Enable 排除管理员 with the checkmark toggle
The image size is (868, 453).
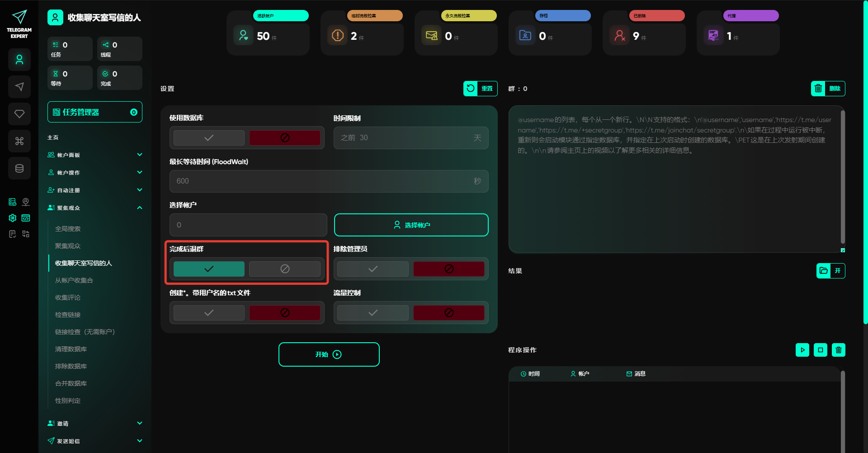tap(373, 269)
